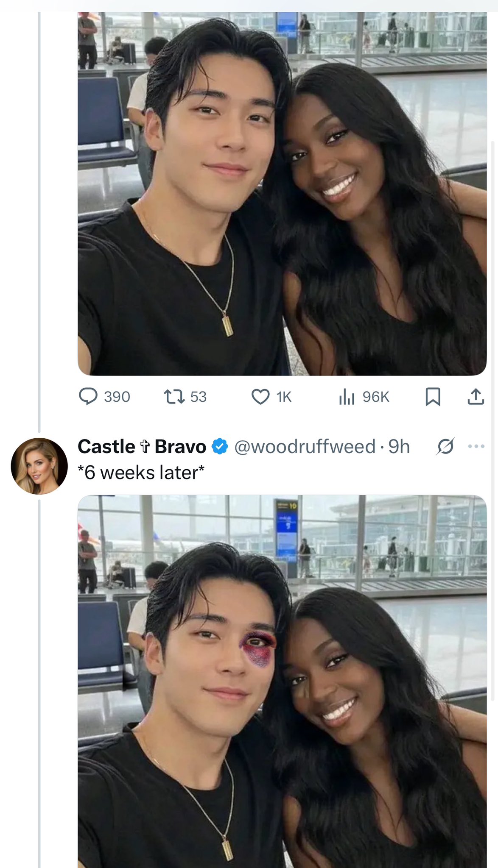Open Grok slashed-circle icon beside Castle Bravo post
The image size is (498, 868).
click(445, 446)
